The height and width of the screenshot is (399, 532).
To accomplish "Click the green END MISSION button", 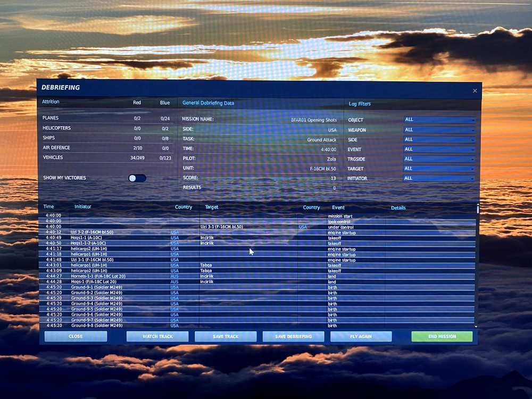I will click(x=442, y=336).
